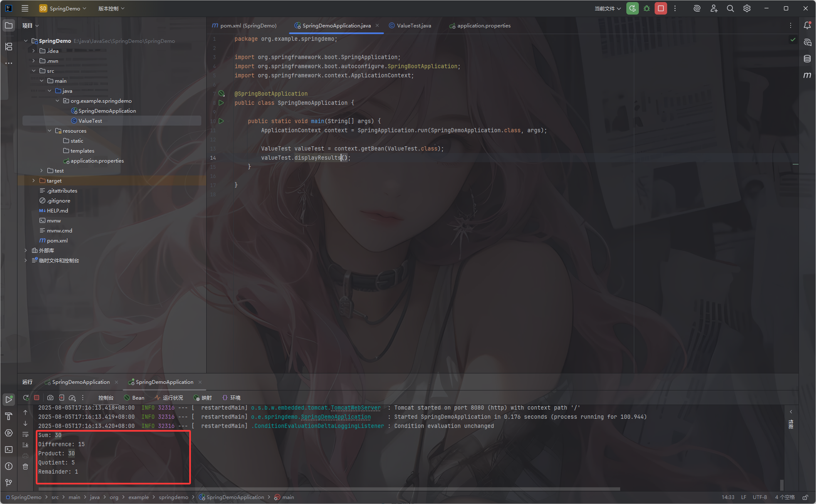This screenshot has width=816, height=504.
Task: Click the UTF-8 encoding status widget
Action: [760, 497]
